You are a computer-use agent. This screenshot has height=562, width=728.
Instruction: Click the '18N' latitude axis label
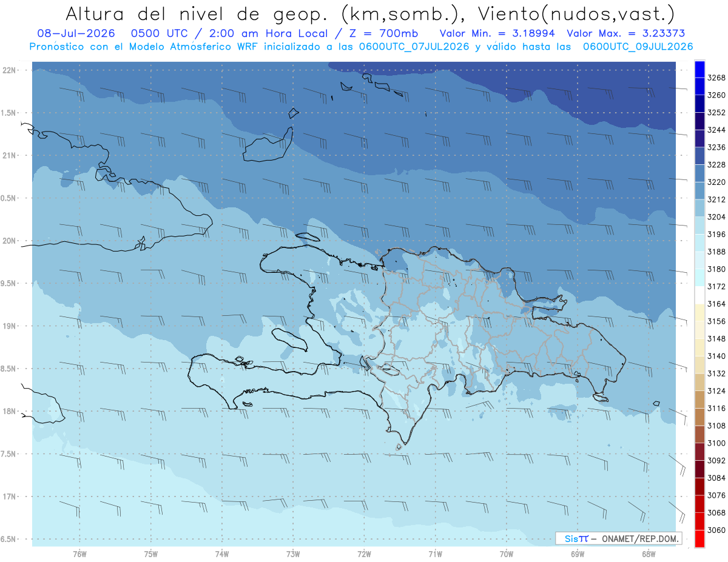9,411
